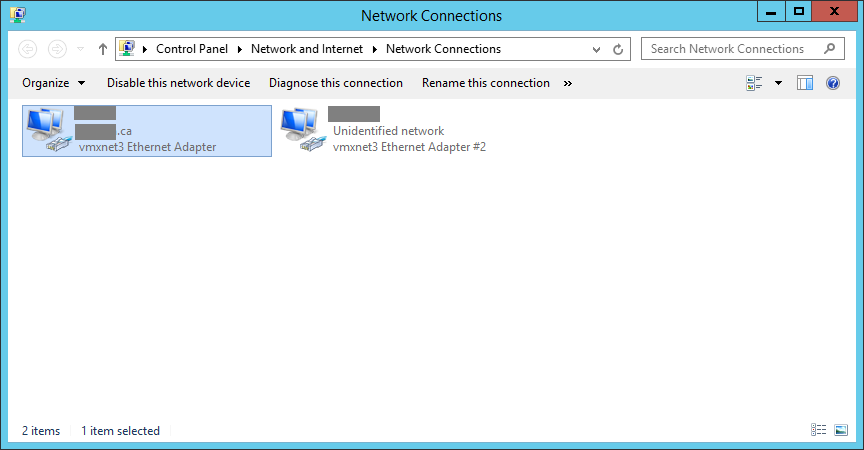Screen dimensions: 864x450
Task: Switch to details view in status bar
Action: (817, 430)
